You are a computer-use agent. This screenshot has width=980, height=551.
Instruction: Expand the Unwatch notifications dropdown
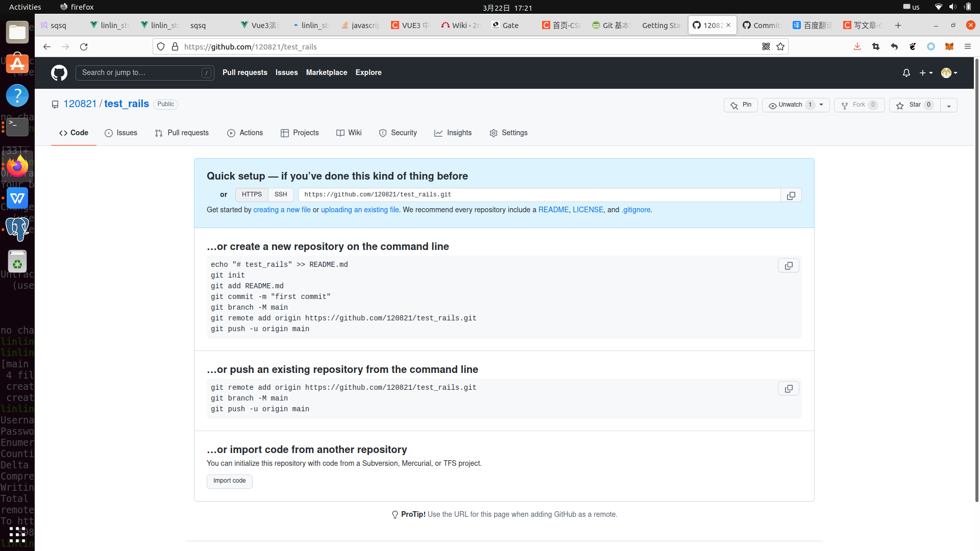(x=821, y=105)
